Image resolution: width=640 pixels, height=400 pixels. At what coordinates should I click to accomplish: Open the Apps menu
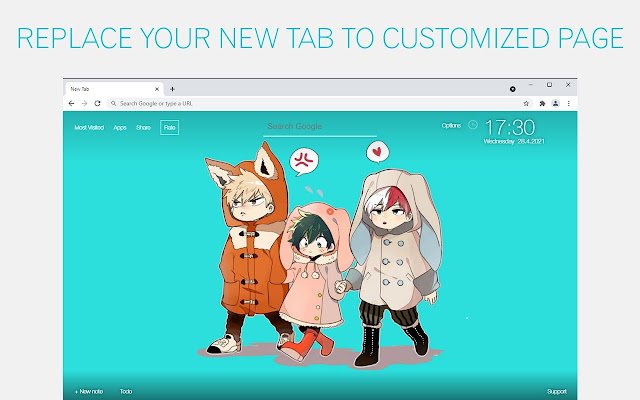click(x=120, y=128)
